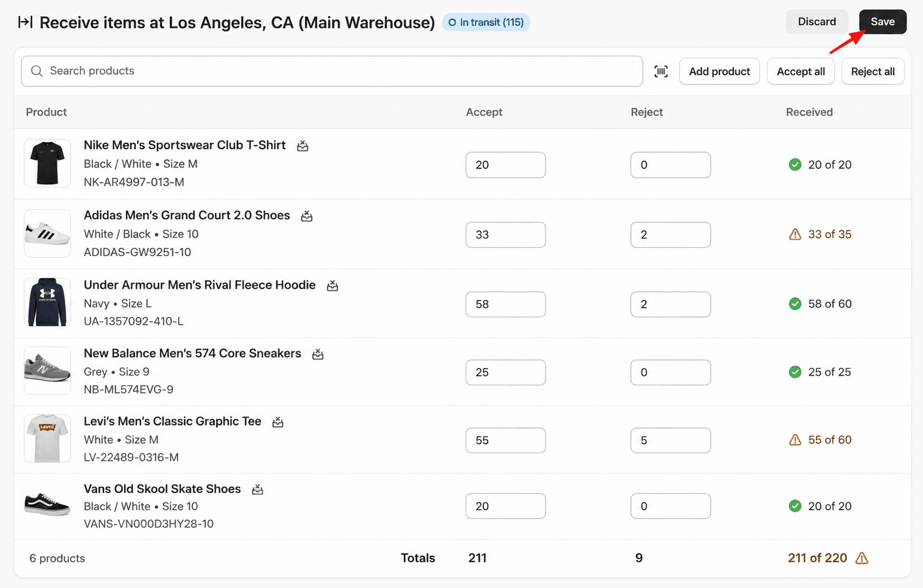Click the warning icon beside 211 of 220
Viewport: 923px width, 588px height.
[862, 558]
